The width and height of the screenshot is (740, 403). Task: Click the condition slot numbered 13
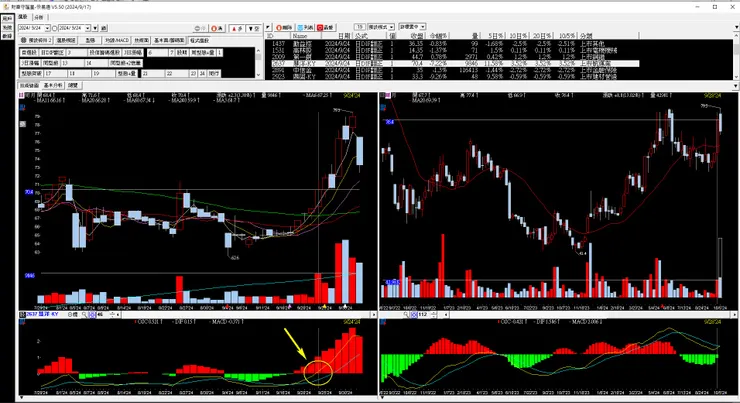[x=72, y=63]
